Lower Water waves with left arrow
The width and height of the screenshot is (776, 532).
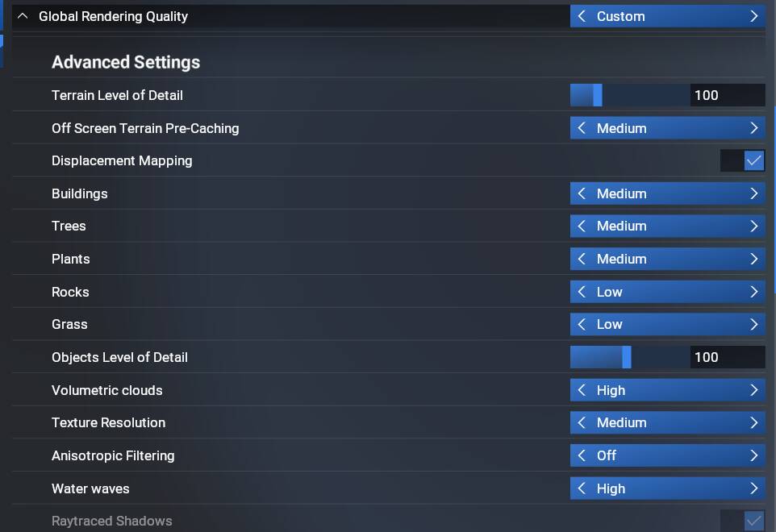tap(582, 488)
